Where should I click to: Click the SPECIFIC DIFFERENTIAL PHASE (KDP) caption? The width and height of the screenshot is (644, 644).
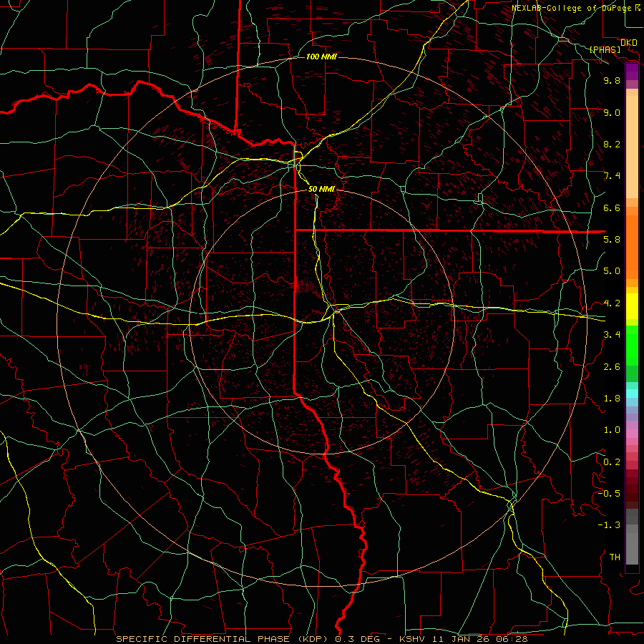(223, 639)
